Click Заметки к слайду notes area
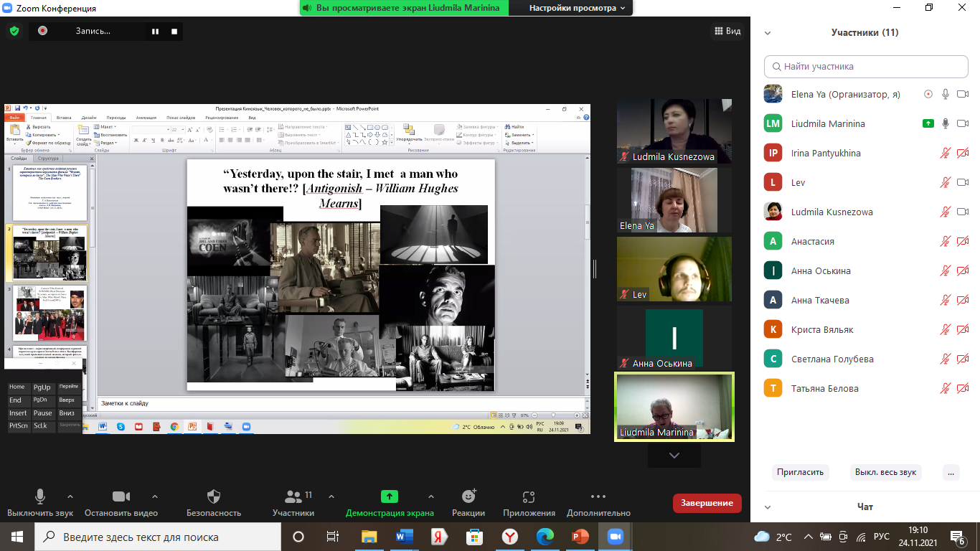The width and height of the screenshot is (980, 551). [x=341, y=403]
